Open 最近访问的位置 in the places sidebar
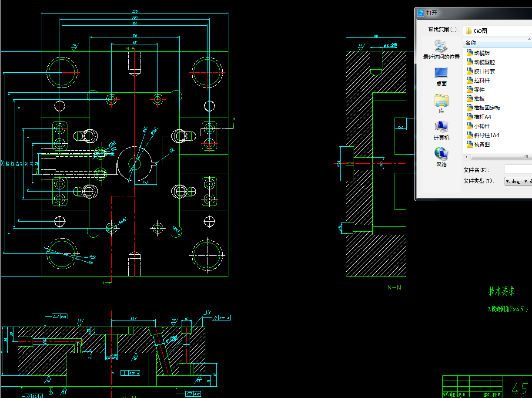This screenshot has width=532, height=398. (x=441, y=50)
